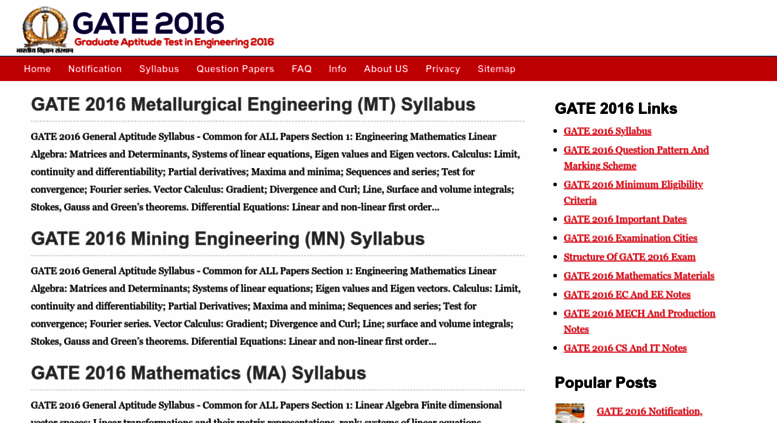Click the Popular Posts sidebar heading
Viewport: 777px width, 423px height.
606,383
